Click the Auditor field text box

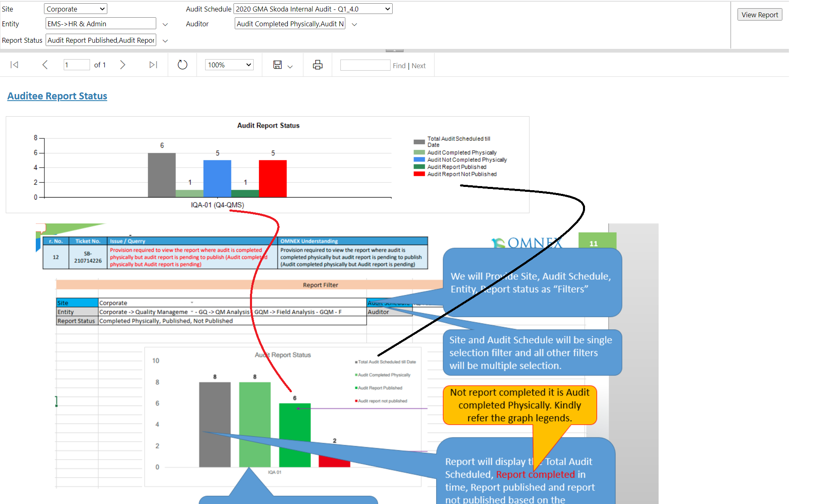(x=290, y=24)
